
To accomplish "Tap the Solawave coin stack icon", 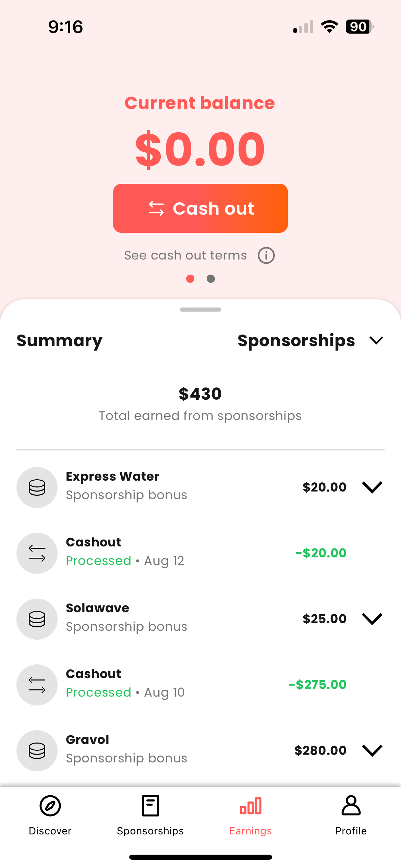I will [x=37, y=619].
